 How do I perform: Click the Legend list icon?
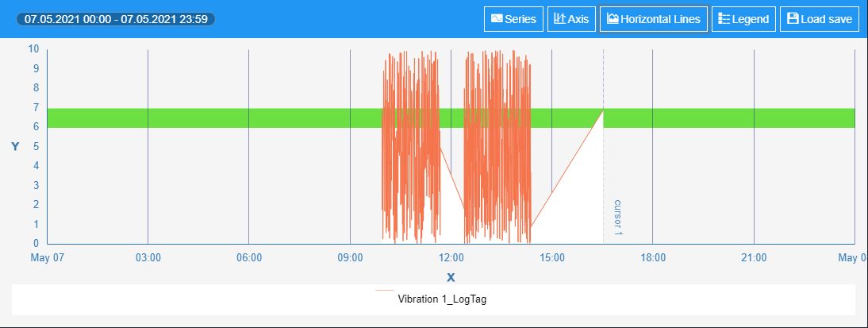pyautogui.click(x=724, y=19)
